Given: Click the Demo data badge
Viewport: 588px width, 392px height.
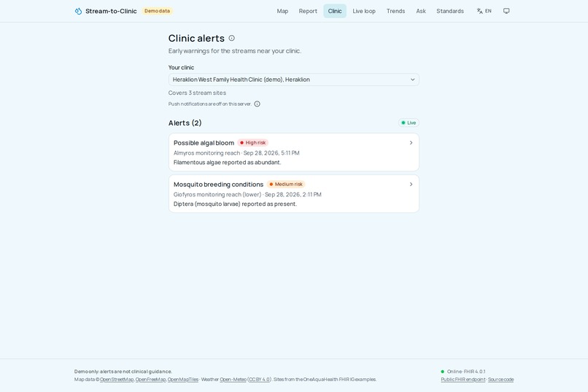Looking at the screenshot, I should coord(157,11).
